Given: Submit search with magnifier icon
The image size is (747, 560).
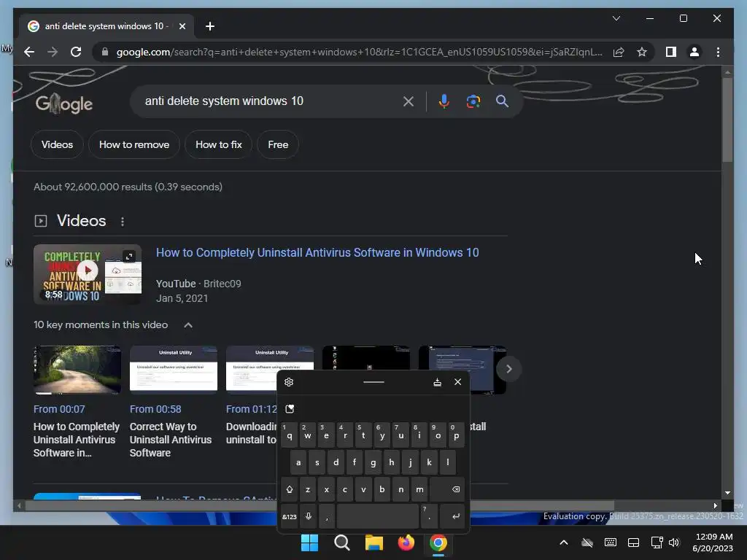Looking at the screenshot, I should (x=502, y=101).
